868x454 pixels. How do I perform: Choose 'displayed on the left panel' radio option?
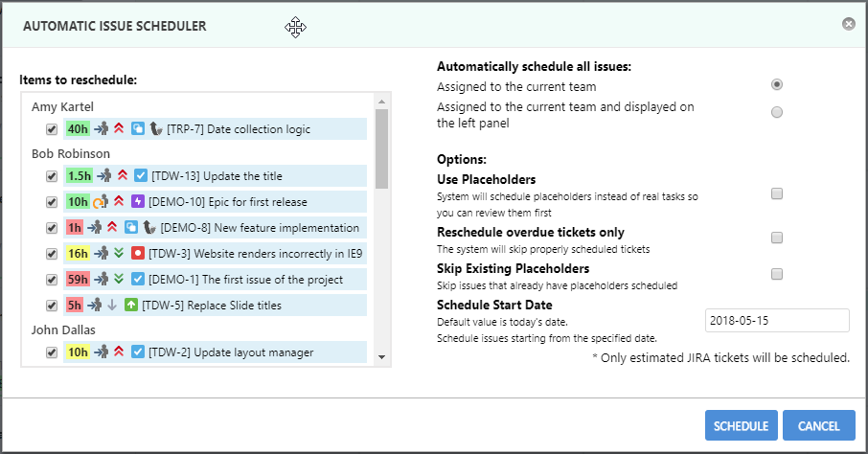[x=777, y=112]
